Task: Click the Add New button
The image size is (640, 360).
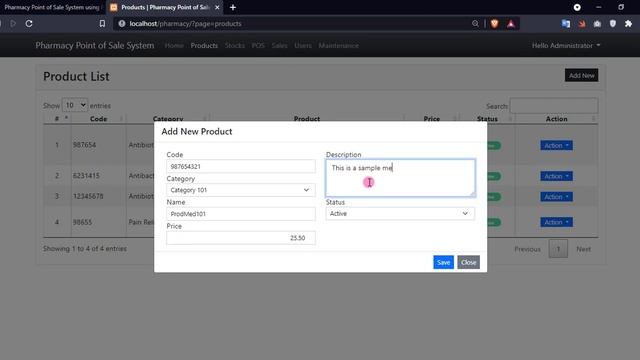Action: click(x=581, y=75)
